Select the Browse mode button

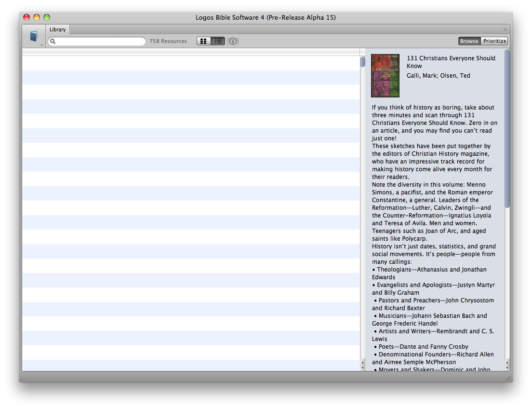(x=469, y=41)
